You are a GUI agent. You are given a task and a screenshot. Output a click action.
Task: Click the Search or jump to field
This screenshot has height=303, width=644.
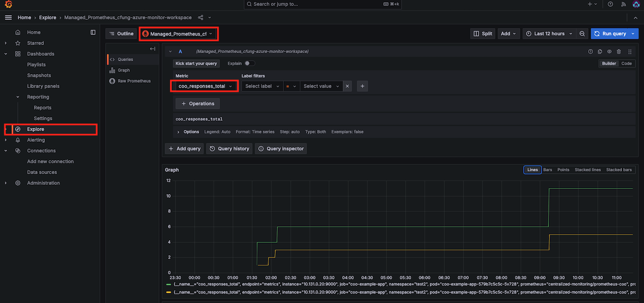(321, 4)
